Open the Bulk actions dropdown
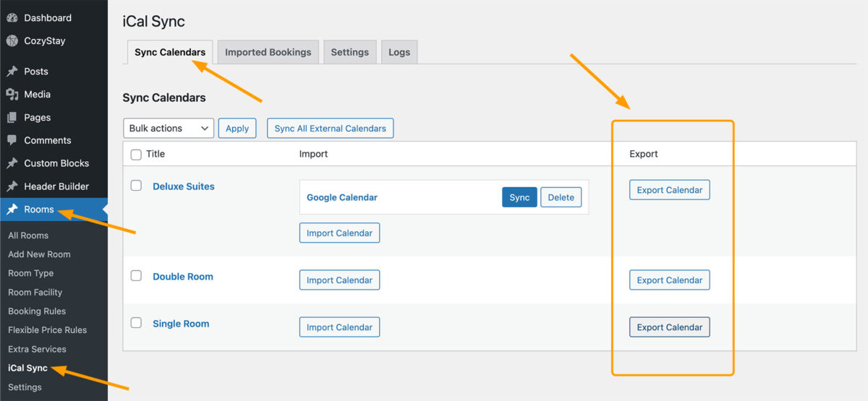This screenshot has width=868, height=401. click(x=169, y=128)
